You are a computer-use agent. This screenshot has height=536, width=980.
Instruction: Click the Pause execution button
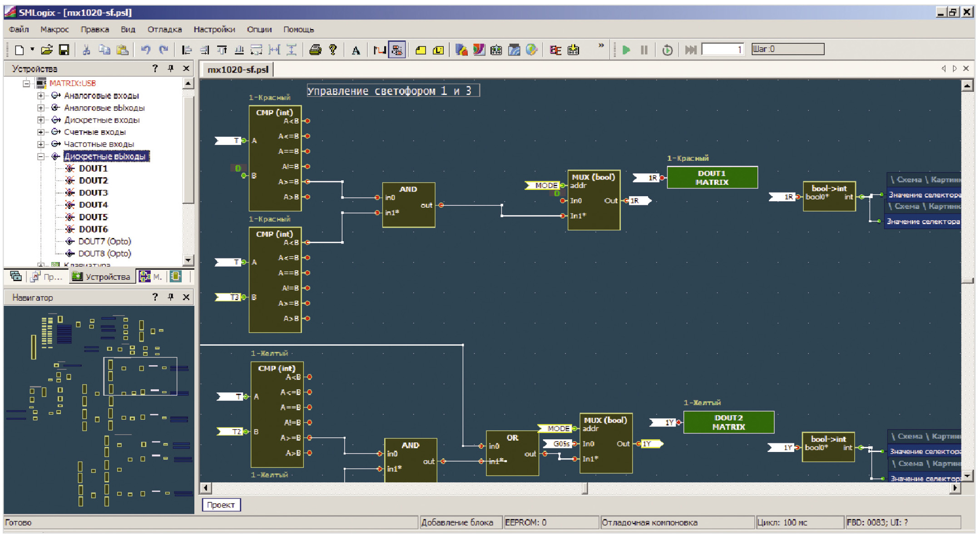644,50
